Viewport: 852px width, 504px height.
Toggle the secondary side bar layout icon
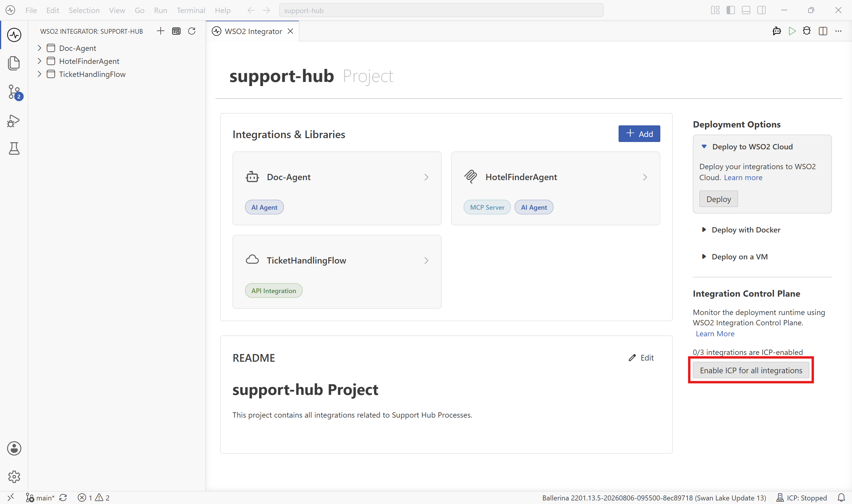(x=762, y=10)
